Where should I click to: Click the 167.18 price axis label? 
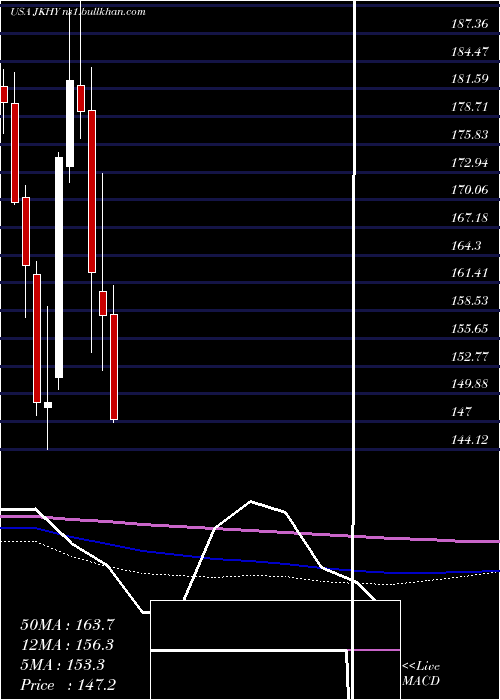point(470,218)
